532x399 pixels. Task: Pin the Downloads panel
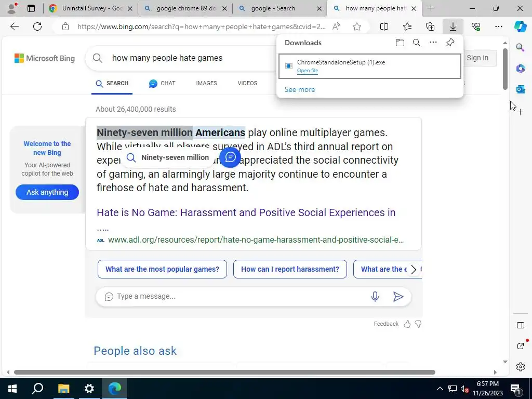(450, 43)
